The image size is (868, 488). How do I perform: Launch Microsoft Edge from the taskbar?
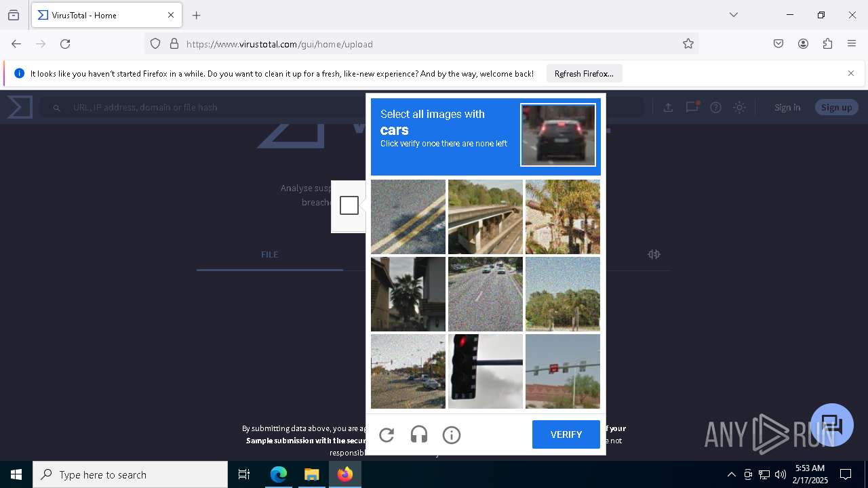click(x=279, y=474)
